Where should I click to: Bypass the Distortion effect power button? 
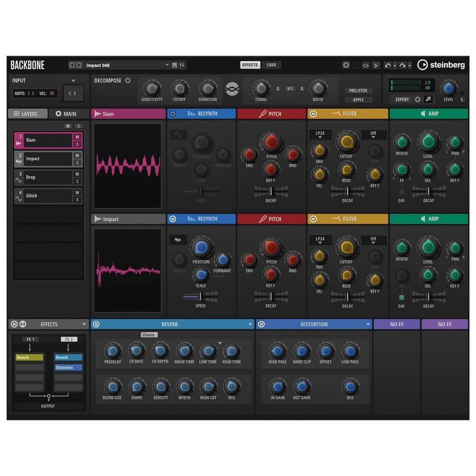coord(261,324)
